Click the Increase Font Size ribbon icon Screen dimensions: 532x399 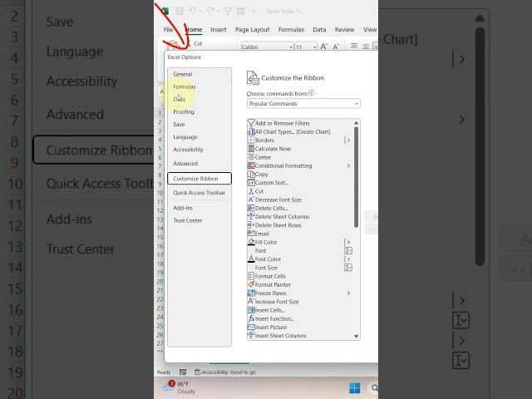click(x=324, y=47)
